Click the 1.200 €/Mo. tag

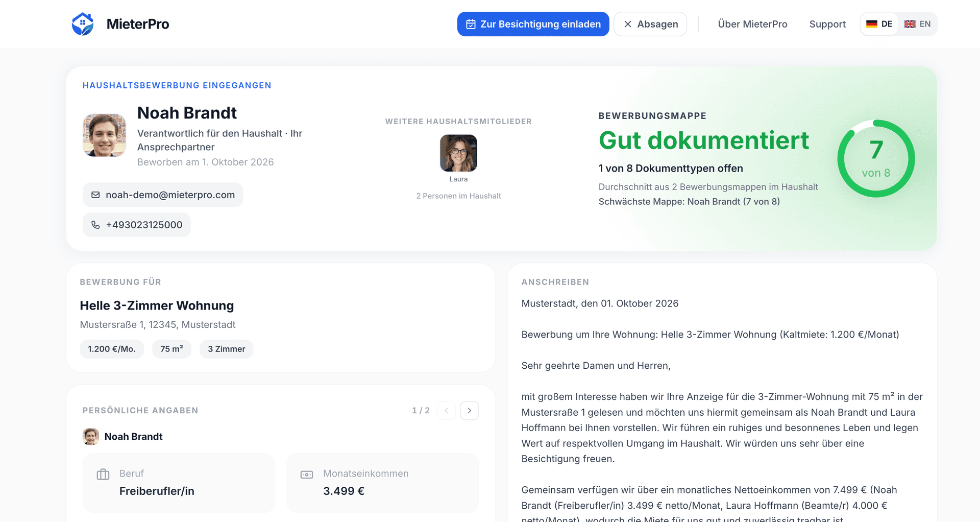point(112,349)
